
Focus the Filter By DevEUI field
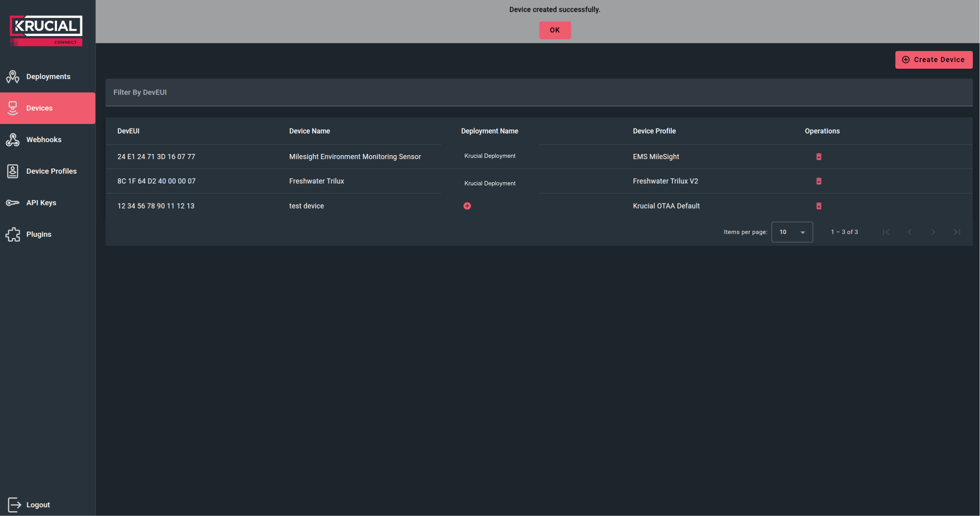click(539, 92)
